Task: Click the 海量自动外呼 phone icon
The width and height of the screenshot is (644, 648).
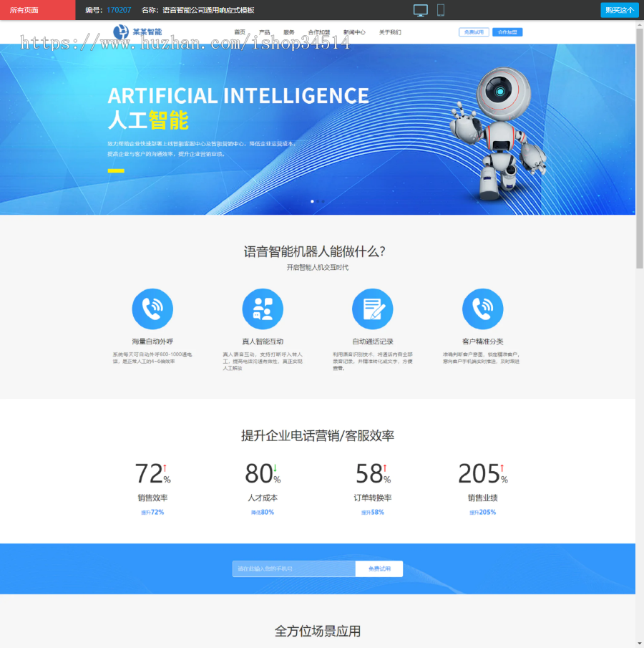Action: (x=153, y=309)
